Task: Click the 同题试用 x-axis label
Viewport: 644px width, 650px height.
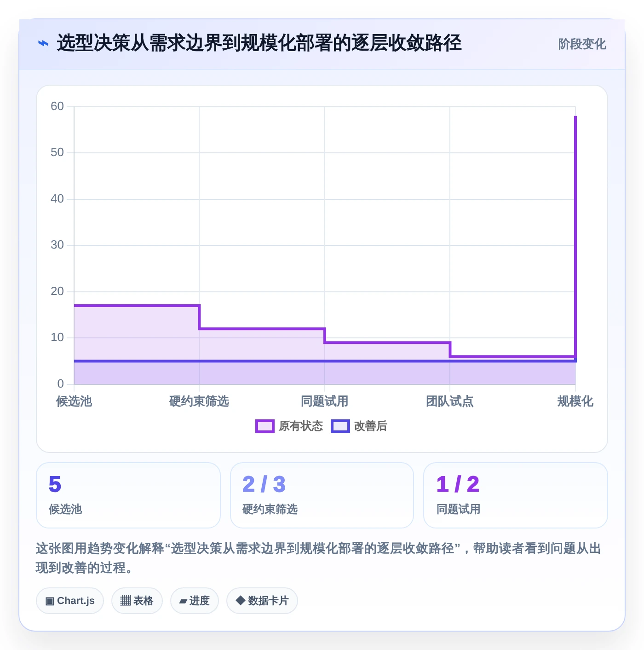Action: click(x=325, y=401)
